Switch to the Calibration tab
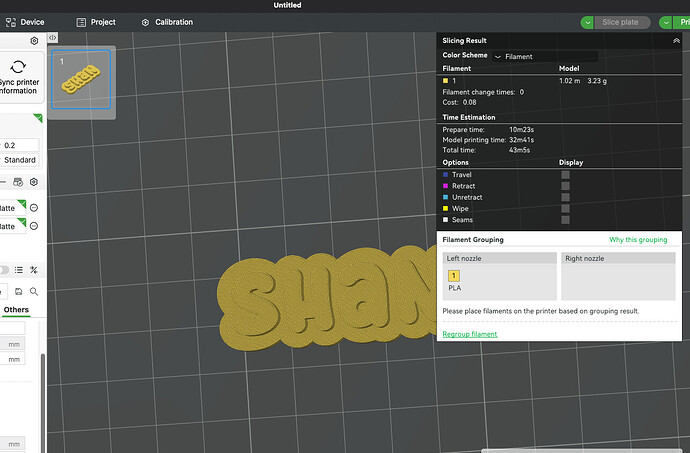Viewport: 690px width, 453px height. coord(167,22)
